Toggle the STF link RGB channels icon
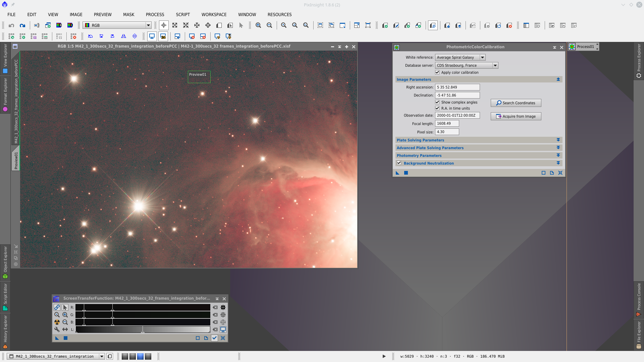The width and height of the screenshot is (644, 362). 57,307
